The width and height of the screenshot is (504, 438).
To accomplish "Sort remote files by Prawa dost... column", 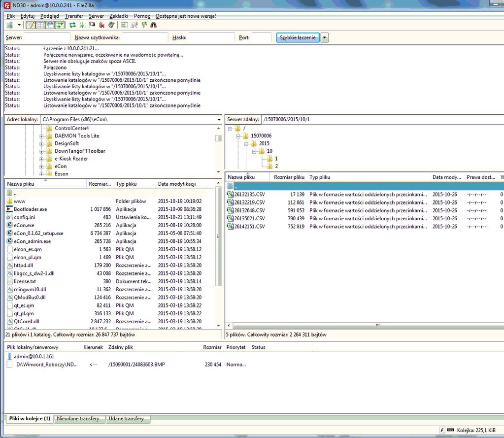I will 481,177.
